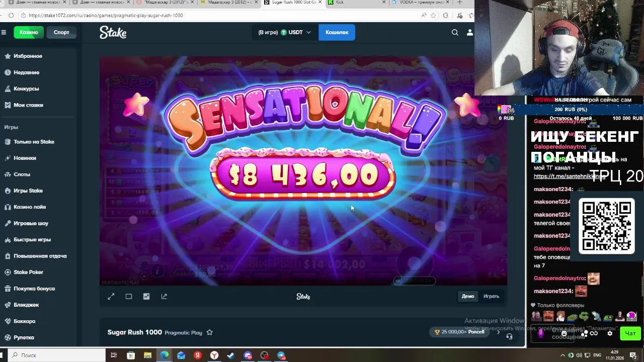The height and width of the screenshot is (362, 644).
Task: Click the QR code in stream overlay
Action: click(606, 226)
